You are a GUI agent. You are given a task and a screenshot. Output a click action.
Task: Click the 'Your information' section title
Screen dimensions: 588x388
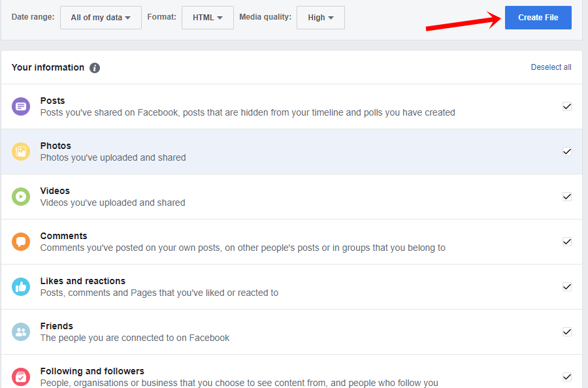point(48,67)
